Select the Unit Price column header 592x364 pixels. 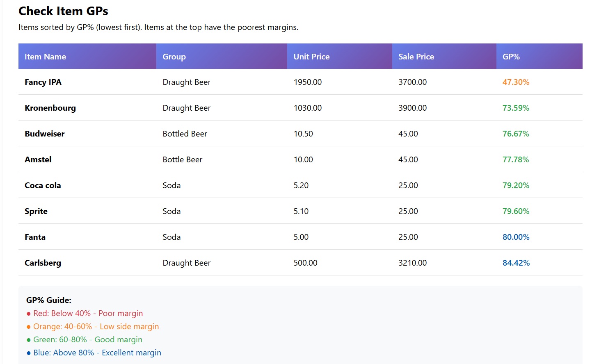pos(311,57)
